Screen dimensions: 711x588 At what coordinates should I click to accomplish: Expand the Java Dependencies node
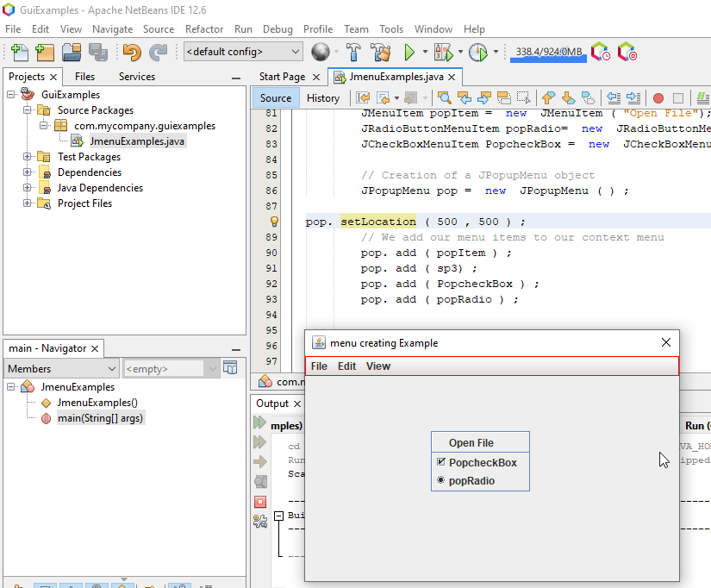[x=28, y=188]
